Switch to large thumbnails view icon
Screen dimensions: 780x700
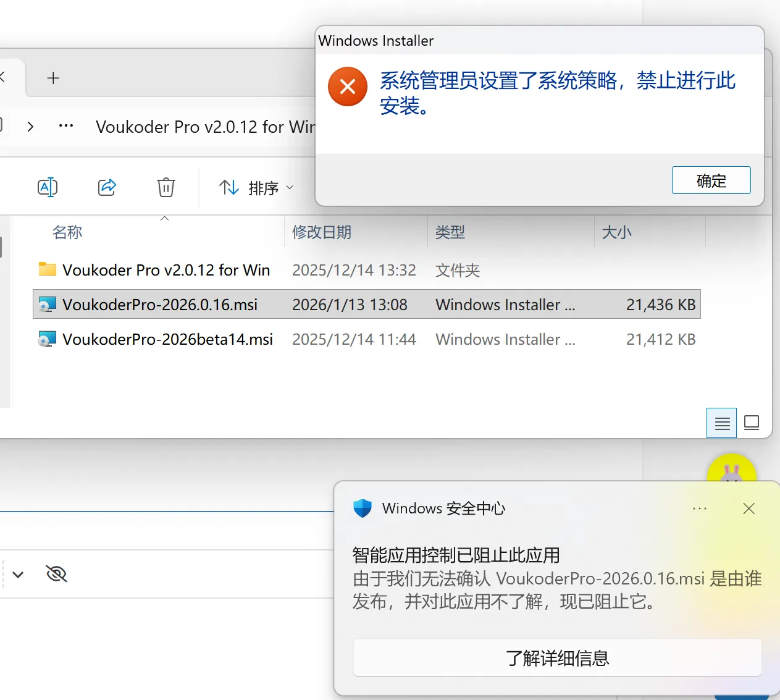pyautogui.click(x=752, y=423)
